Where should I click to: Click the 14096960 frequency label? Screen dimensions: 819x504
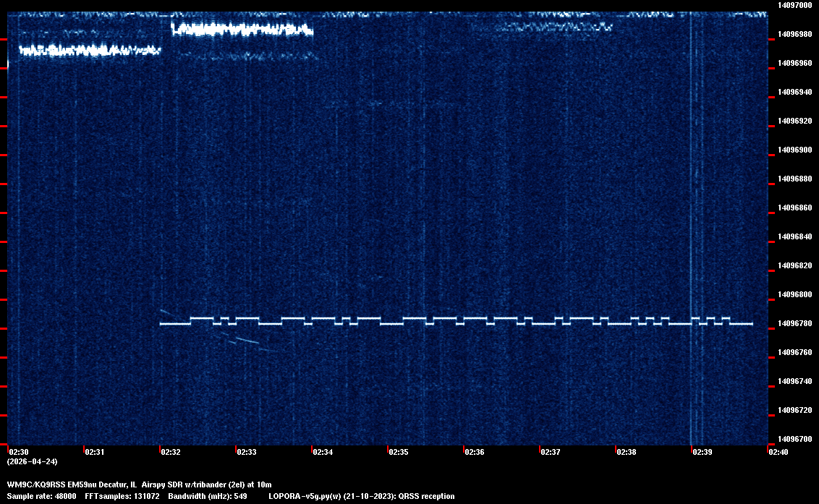[x=794, y=63]
